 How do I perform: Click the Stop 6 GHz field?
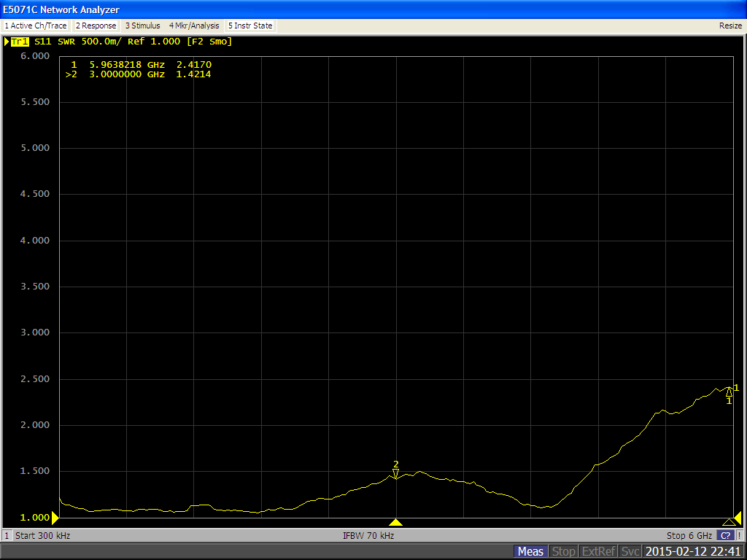(x=689, y=535)
